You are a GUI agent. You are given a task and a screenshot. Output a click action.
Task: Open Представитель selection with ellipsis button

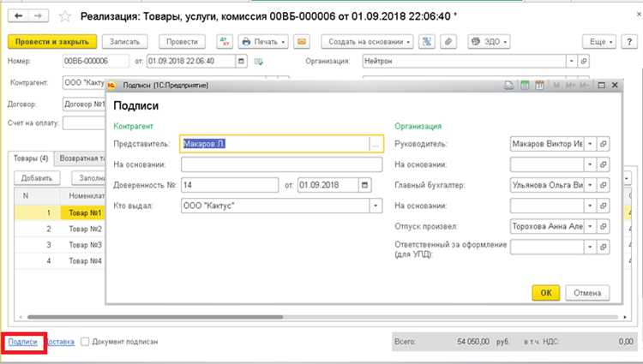[x=376, y=144]
